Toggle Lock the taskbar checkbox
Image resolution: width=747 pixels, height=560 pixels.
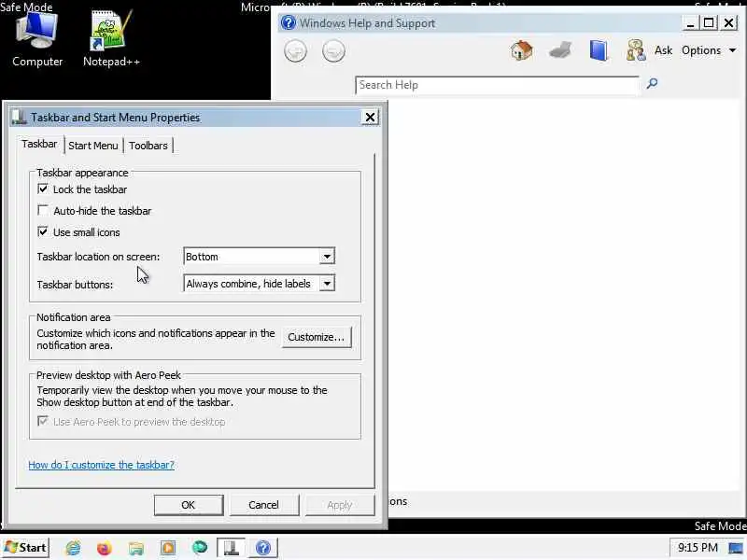43,189
